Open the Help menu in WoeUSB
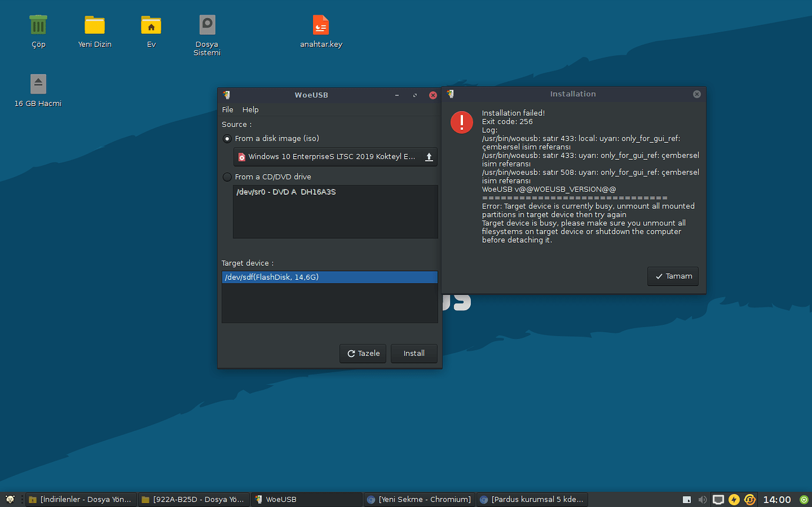Screen dimensions: 812x507 pos(251,110)
